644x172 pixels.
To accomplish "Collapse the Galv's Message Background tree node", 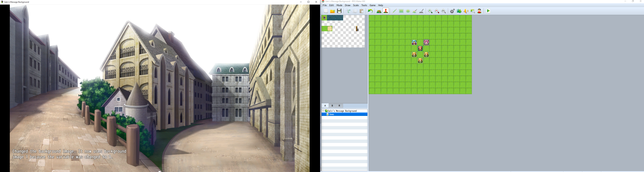I will pos(323,111).
